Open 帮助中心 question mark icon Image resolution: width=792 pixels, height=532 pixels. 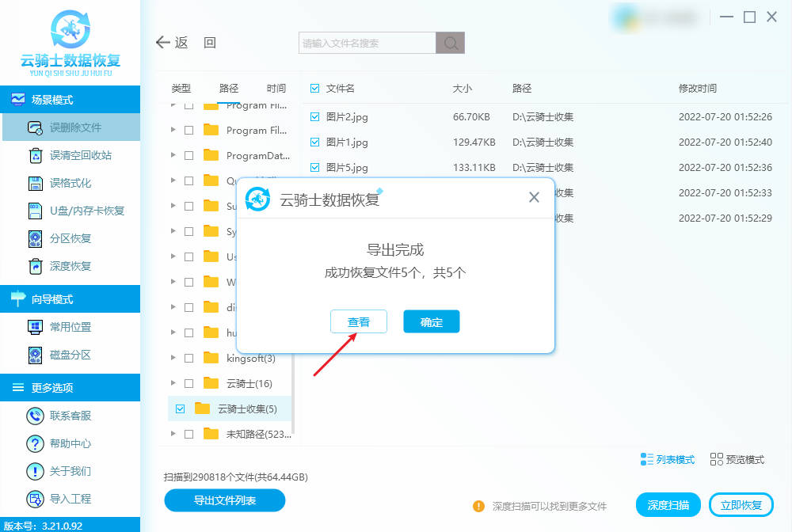[35, 443]
